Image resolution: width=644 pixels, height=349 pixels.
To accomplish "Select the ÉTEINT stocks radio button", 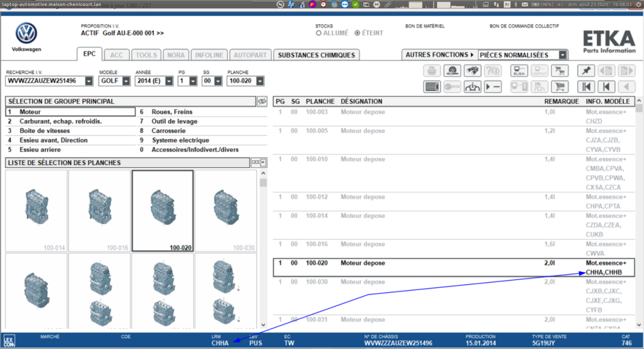I will (357, 33).
